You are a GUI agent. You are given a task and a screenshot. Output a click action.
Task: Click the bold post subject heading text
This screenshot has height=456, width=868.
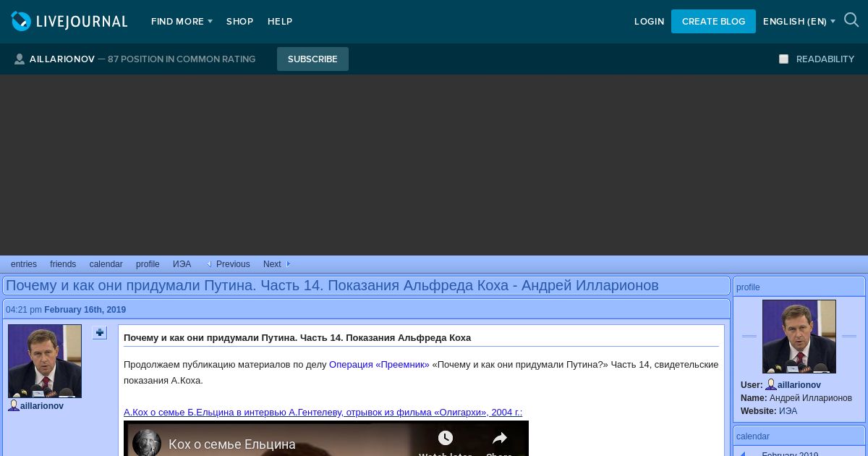(297, 338)
